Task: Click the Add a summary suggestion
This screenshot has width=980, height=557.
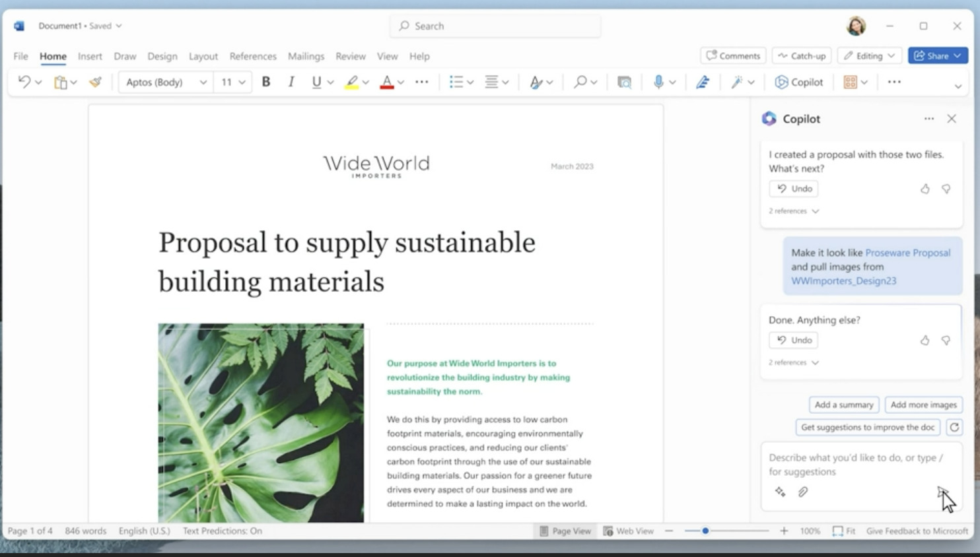Action: pyautogui.click(x=844, y=405)
